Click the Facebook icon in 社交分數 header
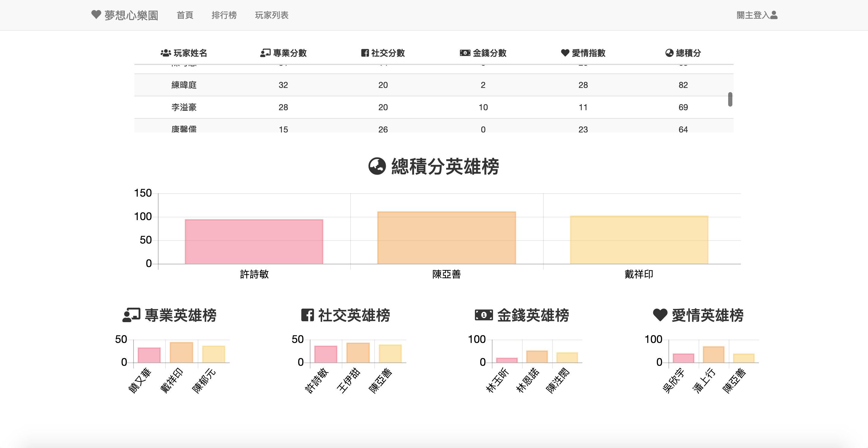The image size is (868, 448). (365, 53)
